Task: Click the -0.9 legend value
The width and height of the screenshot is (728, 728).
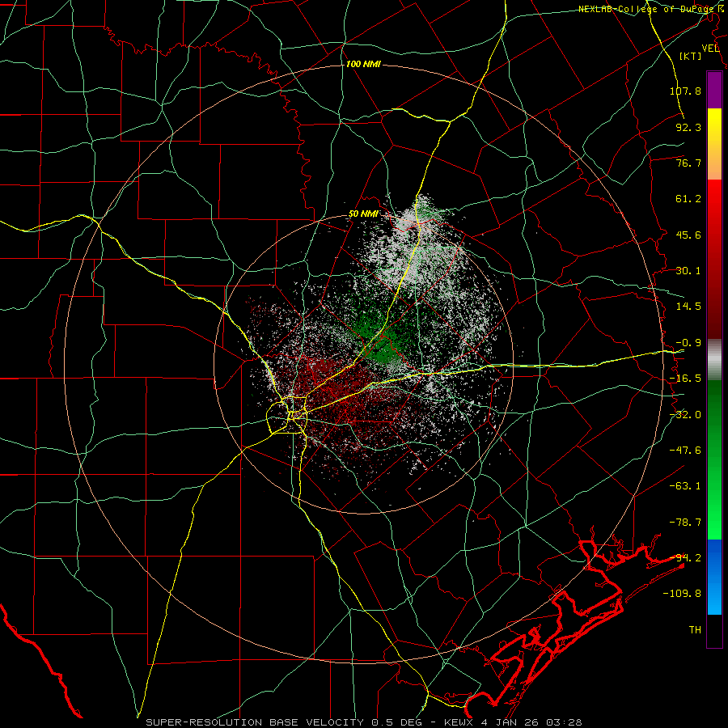Action: [688, 343]
